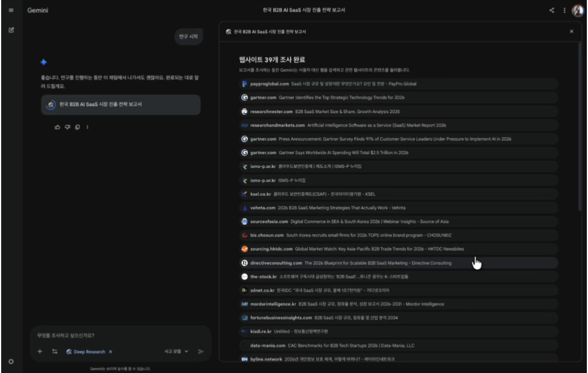
Task: Start a new chat with the compose icon
Action: pyautogui.click(x=11, y=30)
